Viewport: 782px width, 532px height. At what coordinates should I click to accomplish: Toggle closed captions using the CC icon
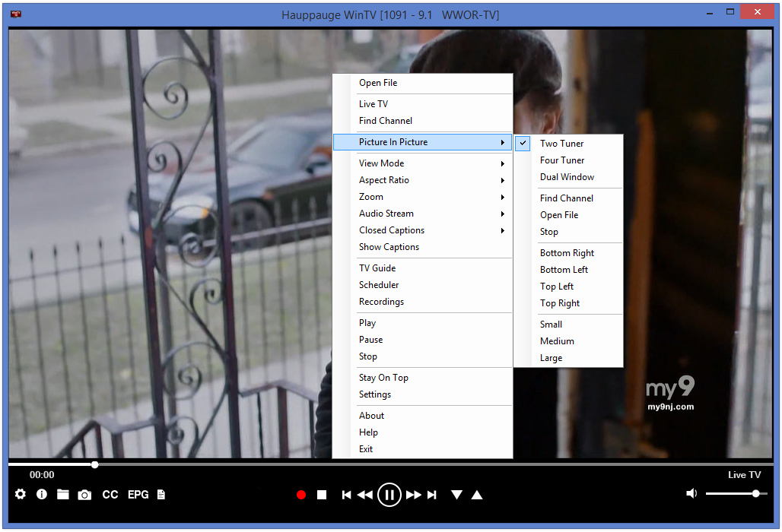point(110,495)
